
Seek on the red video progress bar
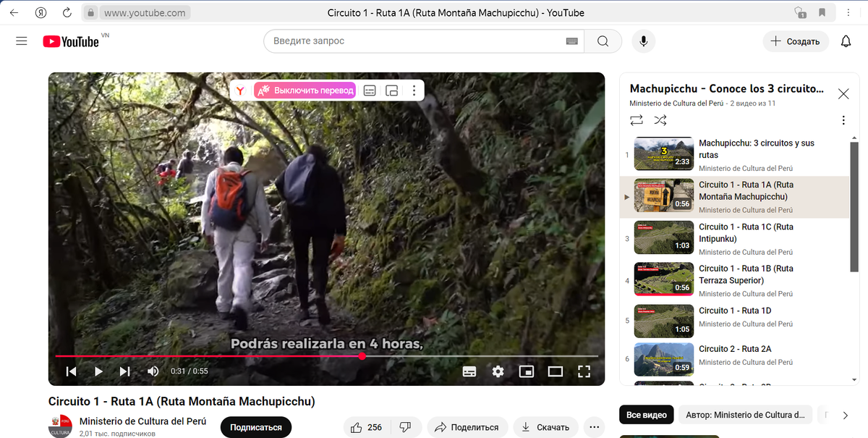pos(327,356)
